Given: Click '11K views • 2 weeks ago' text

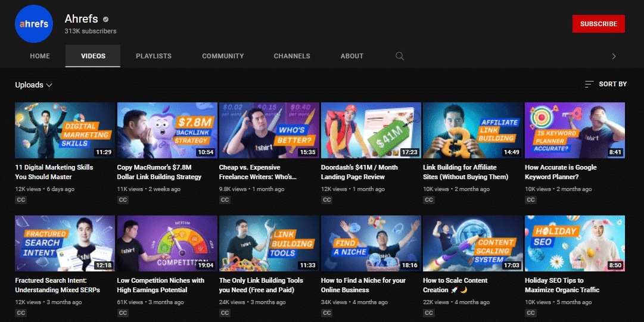Looking at the screenshot, I should (149, 189).
